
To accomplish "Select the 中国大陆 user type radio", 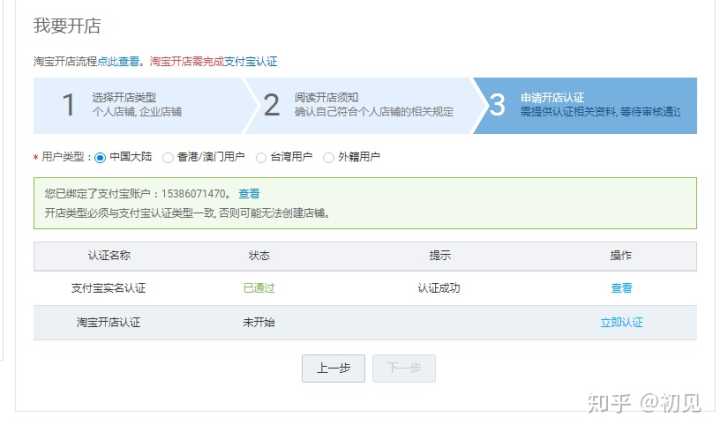I will click(x=100, y=157).
